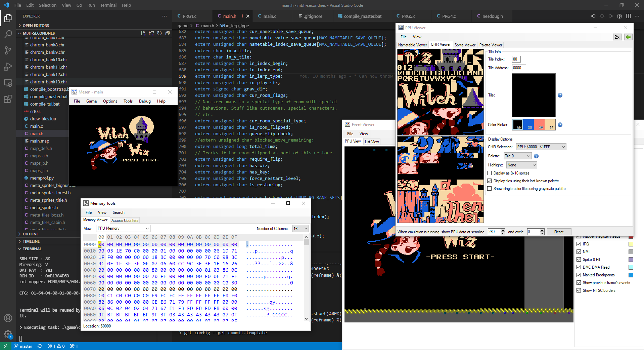Open the editor's more actions ellipsis
644x350 pixels.
pyautogui.click(x=637, y=16)
